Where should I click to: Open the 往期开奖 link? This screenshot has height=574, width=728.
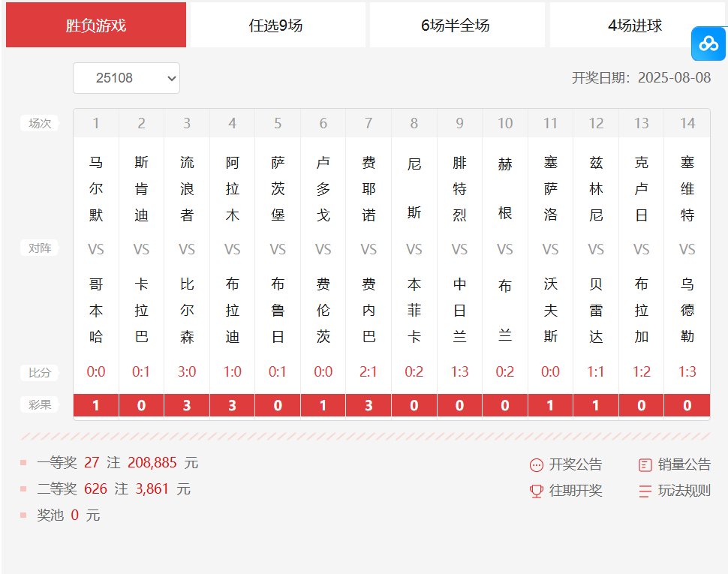575,491
